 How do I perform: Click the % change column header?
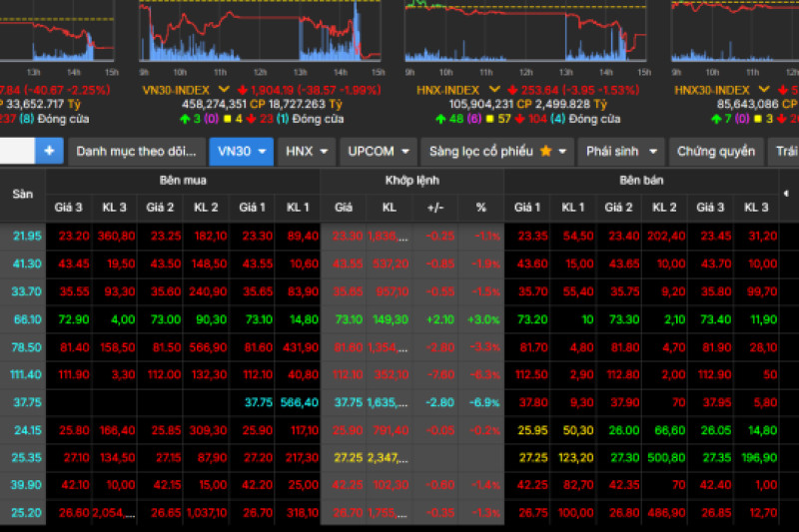480,208
